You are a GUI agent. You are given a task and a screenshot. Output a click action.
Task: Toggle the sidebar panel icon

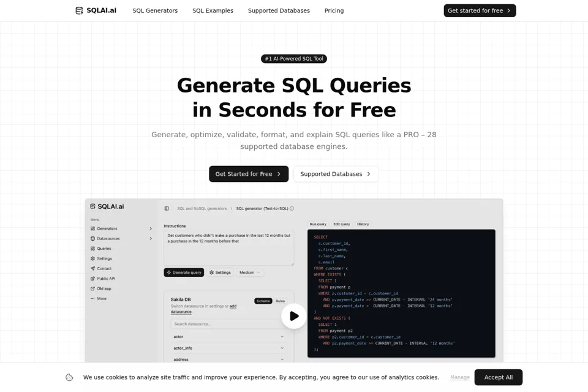tap(167, 209)
